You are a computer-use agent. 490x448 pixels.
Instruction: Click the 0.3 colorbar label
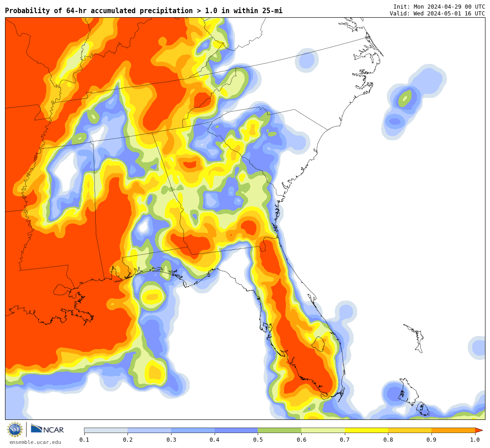pyautogui.click(x=171, y=440)
